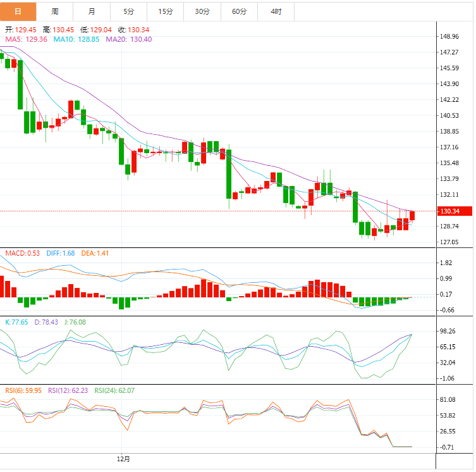Click the K value in KDJ panel
Screen dimensions: 476x472
click(x=16, y=322)
